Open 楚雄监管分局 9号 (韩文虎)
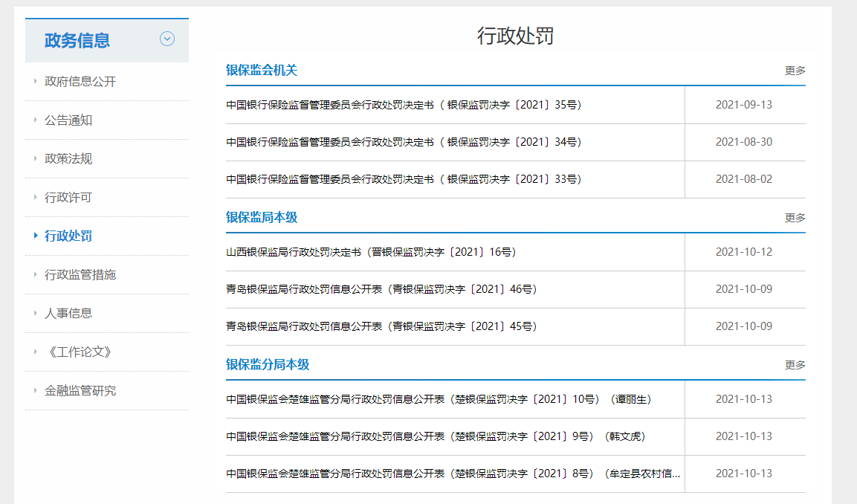The image size is (857, 504). (x=436, y=437)
